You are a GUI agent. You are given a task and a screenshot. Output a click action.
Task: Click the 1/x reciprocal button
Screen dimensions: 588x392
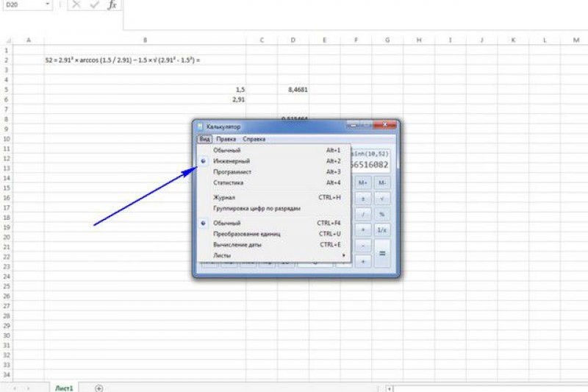pyautogui.click(x=381, y=230)
